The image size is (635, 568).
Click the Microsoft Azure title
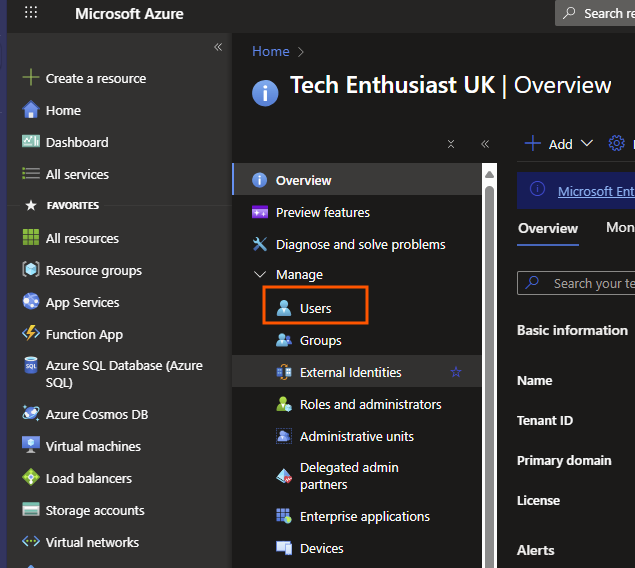click(129, 14)
